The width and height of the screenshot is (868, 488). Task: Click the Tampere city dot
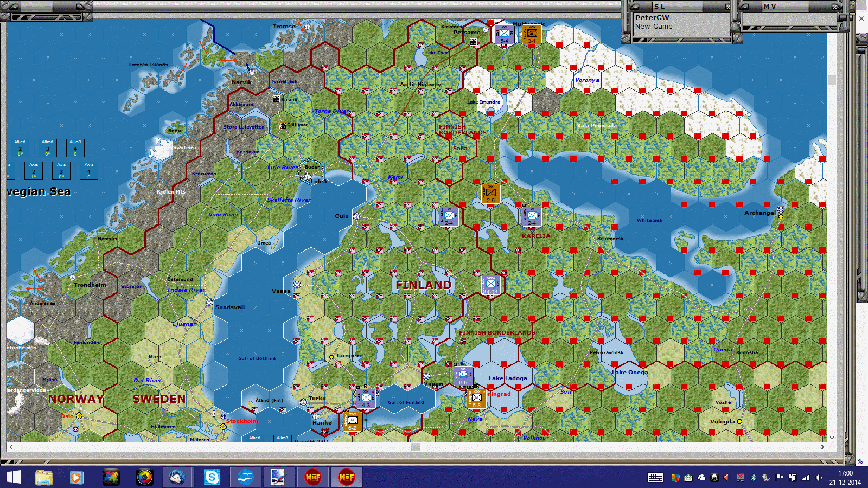click(x=331, y=357)
